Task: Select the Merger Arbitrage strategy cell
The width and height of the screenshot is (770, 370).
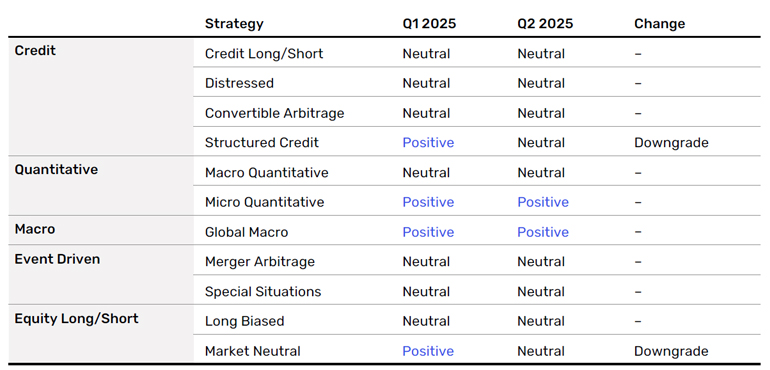Action: 260,261
